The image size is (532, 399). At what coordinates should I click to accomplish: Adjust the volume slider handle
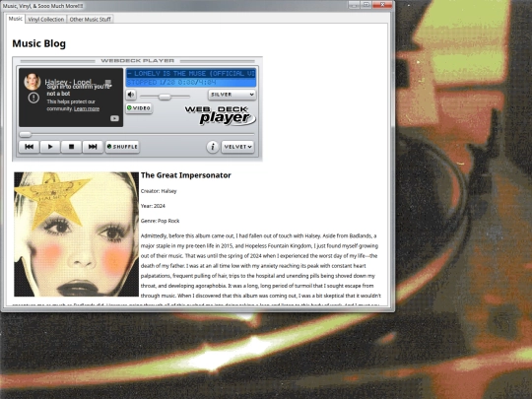click(x=165, y=97)
